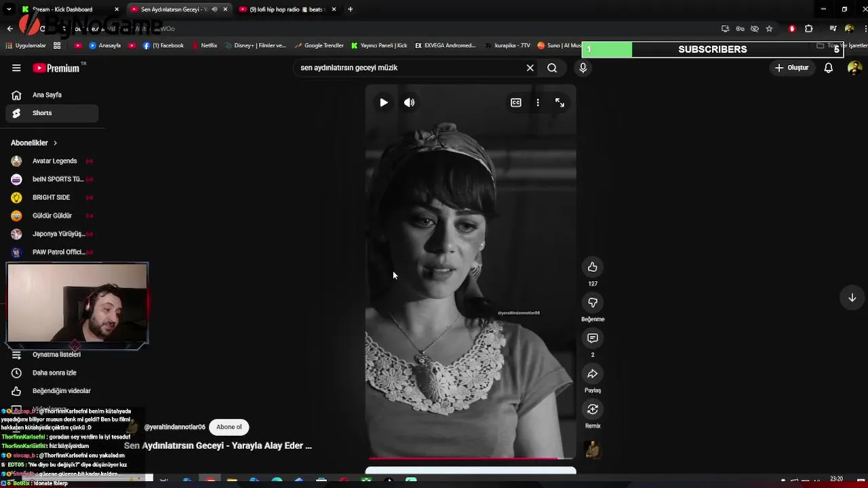Open the Short's three-dot more menu

pyautogui.click(x=538, y=102)
